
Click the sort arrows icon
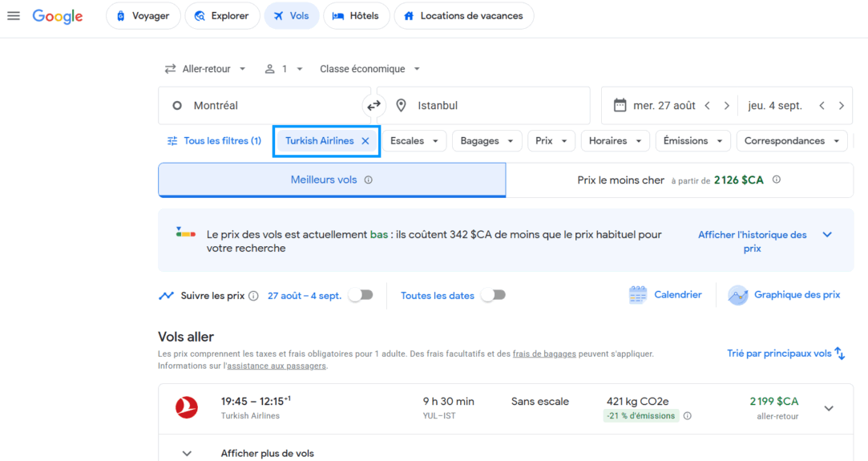[840, 354]
